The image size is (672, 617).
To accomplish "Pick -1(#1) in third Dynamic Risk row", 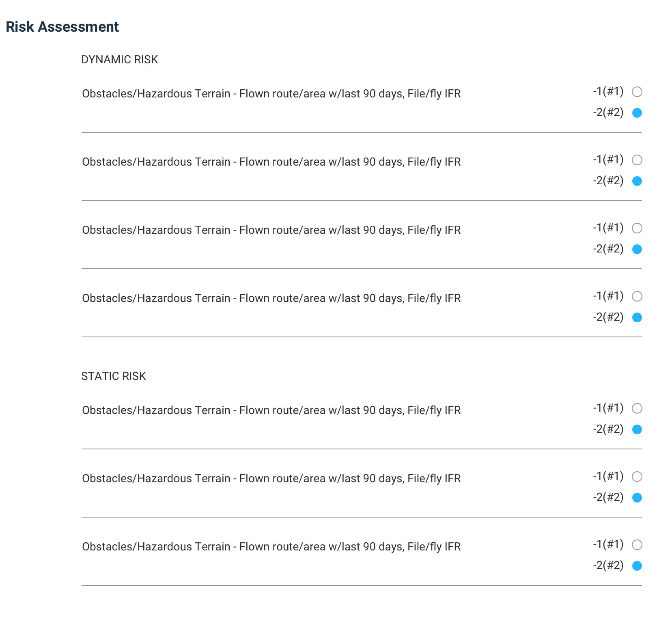I will click(x=637, y=228).
